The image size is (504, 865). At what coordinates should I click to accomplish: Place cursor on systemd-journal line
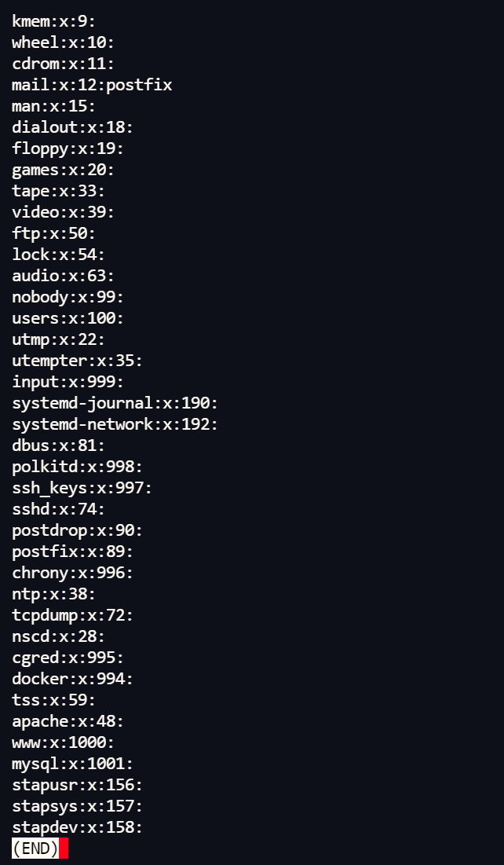(115, 403)
